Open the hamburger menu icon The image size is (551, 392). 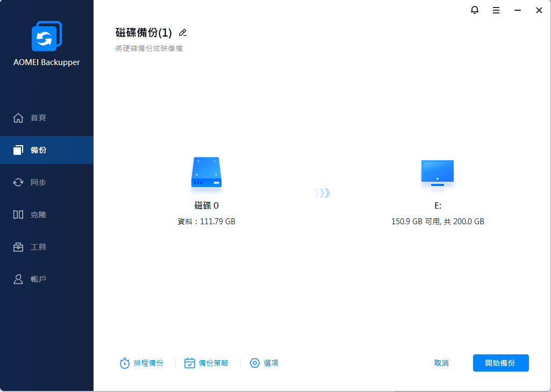pyautogui.click(x=496, y=10)
